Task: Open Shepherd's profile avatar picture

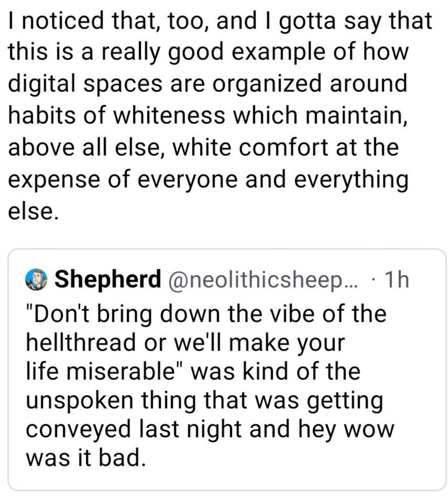Action: [x=36, y=279]
